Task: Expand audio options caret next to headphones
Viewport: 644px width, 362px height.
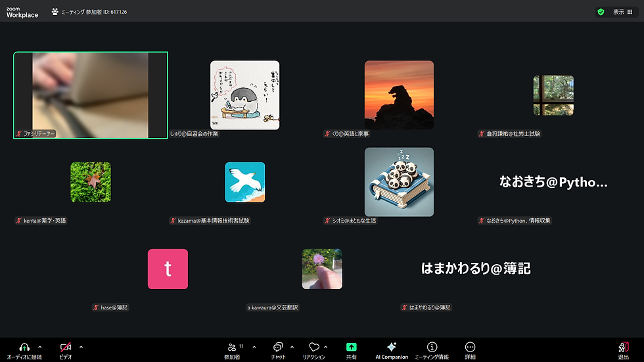Action: click(x=40, y=348)
